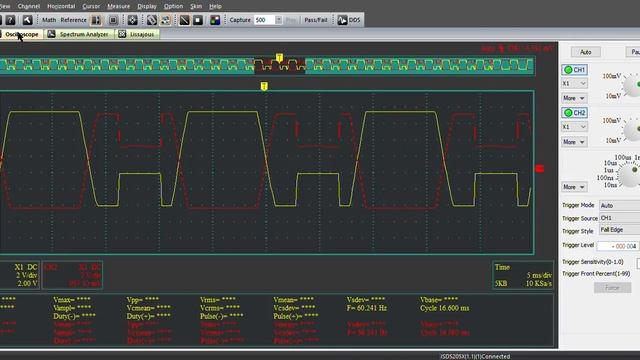
Task: Click the red trigger level marker at right edge
Action: point(540,168)
